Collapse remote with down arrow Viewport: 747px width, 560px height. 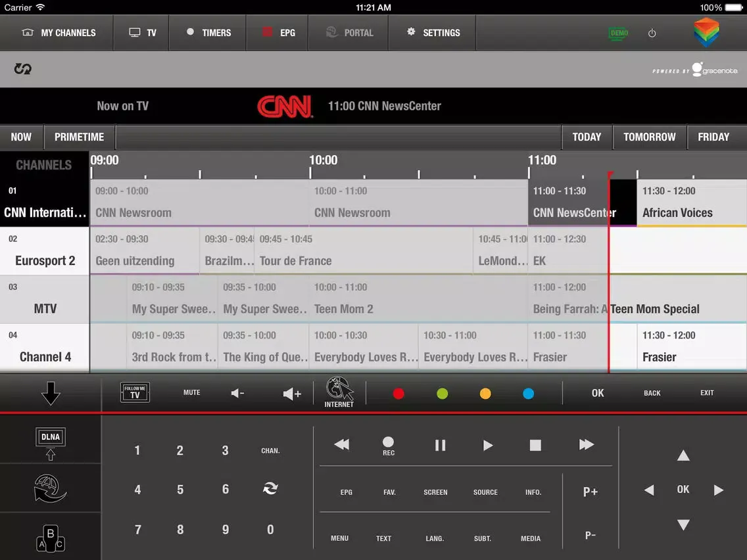(x=51, y=393)
